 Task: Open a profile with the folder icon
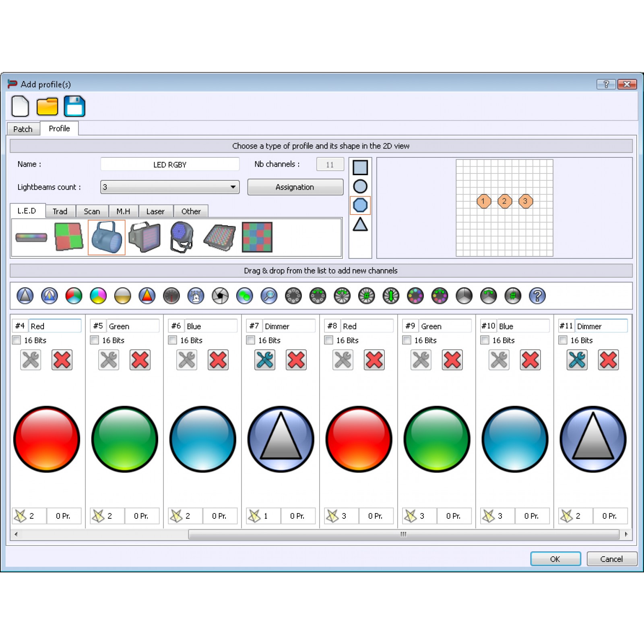[x=47, y=106]
